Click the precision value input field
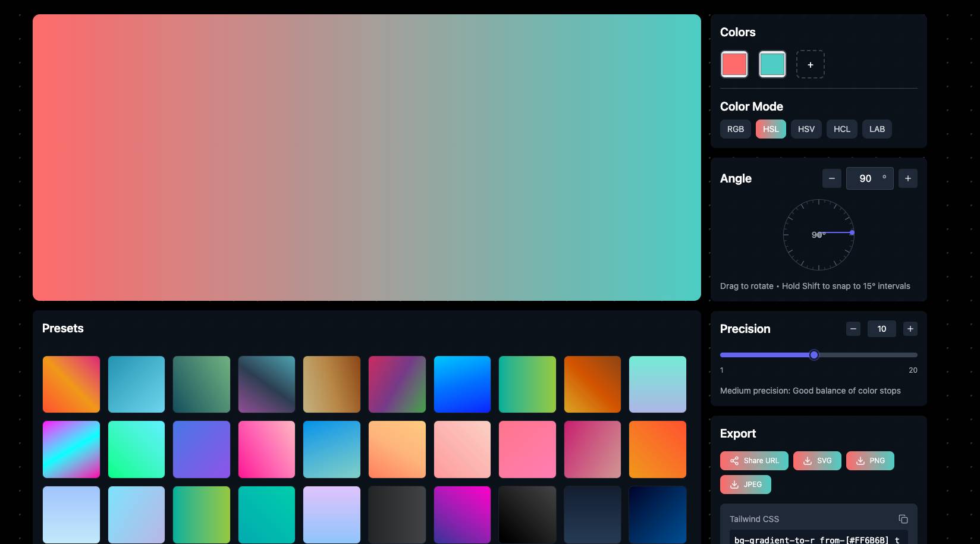Screen dimensions: 980x544 (x=882, y=329)
